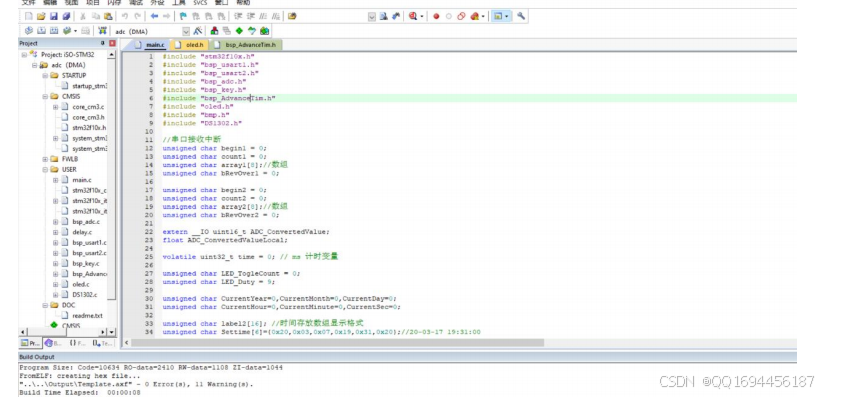This screenshot has height=397, width=845.
Task: Open the Pack Installer icon
Action: coord(265,31)
